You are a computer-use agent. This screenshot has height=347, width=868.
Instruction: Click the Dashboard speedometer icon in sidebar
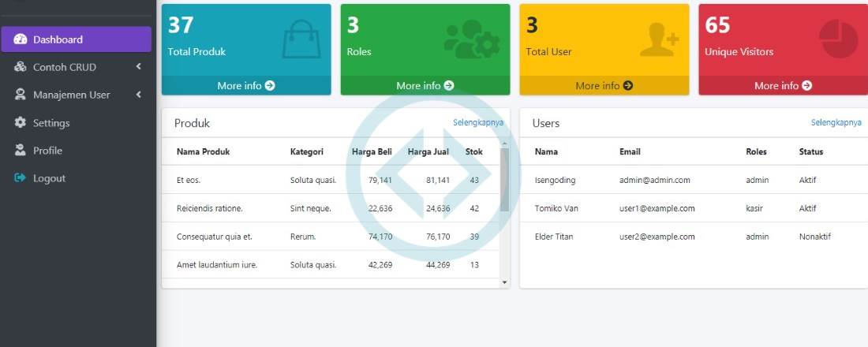tap(21, 39)
